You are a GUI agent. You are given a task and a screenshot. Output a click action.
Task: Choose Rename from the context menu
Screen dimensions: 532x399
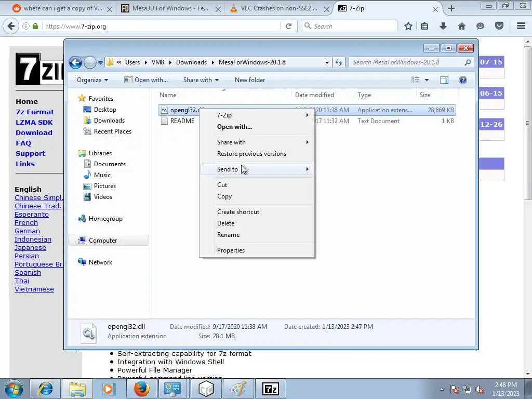(258, 235)
